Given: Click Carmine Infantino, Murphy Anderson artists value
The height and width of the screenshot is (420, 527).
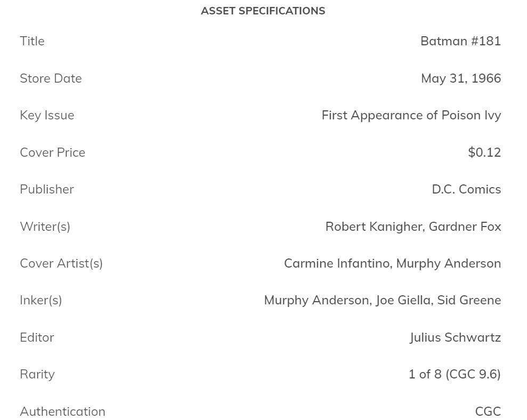Looking at the screenshot, I should [392, 263].
